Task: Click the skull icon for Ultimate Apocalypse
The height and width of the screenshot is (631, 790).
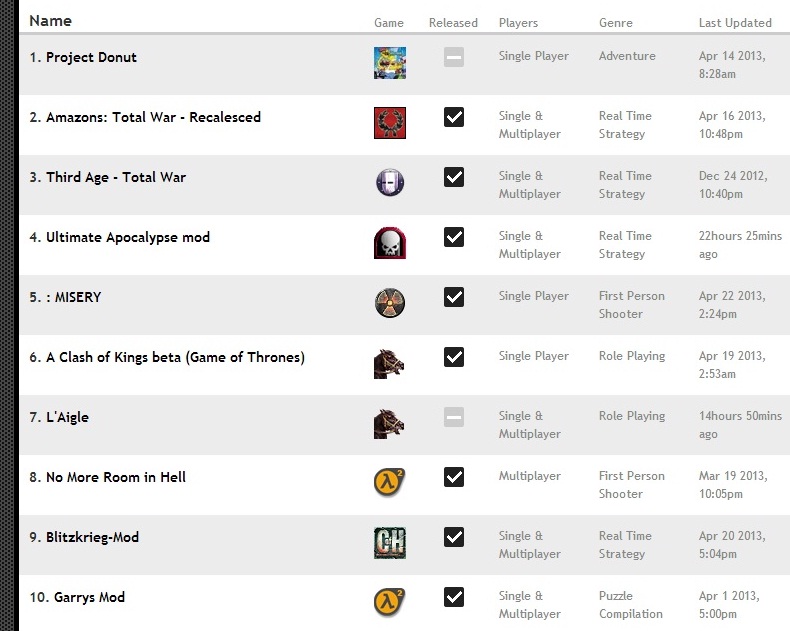Action: point(390,243)
